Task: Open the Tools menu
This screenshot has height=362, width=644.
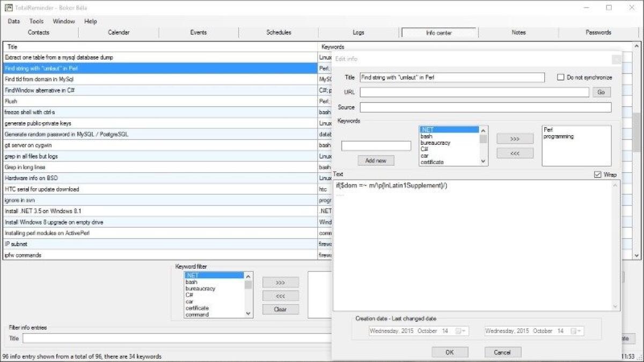Action: 36,21
